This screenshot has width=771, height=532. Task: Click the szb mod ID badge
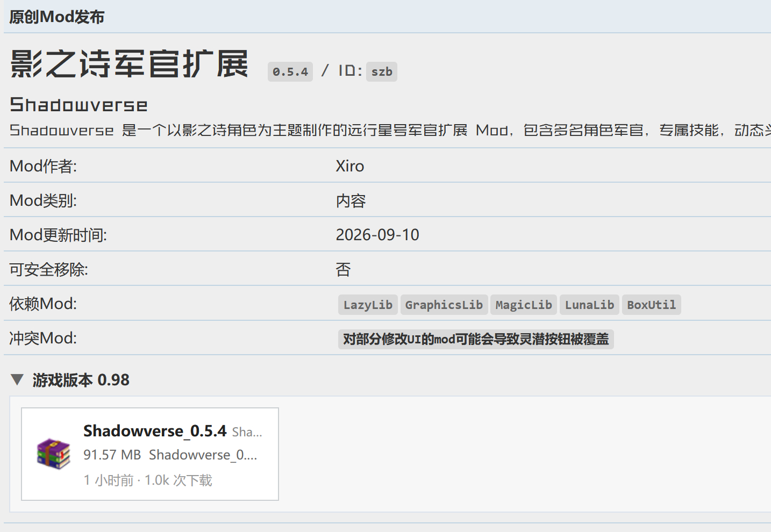click(382, 71)
